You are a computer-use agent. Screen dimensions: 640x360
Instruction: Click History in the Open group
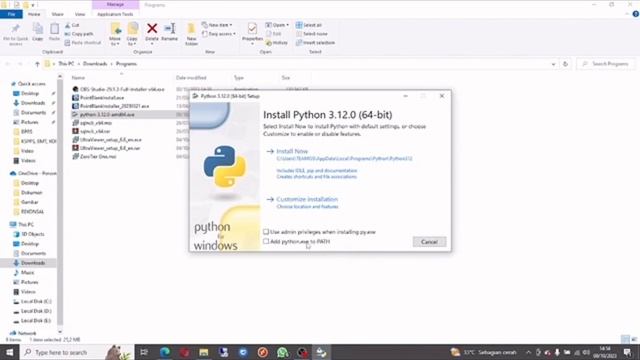tap(277, 42)
